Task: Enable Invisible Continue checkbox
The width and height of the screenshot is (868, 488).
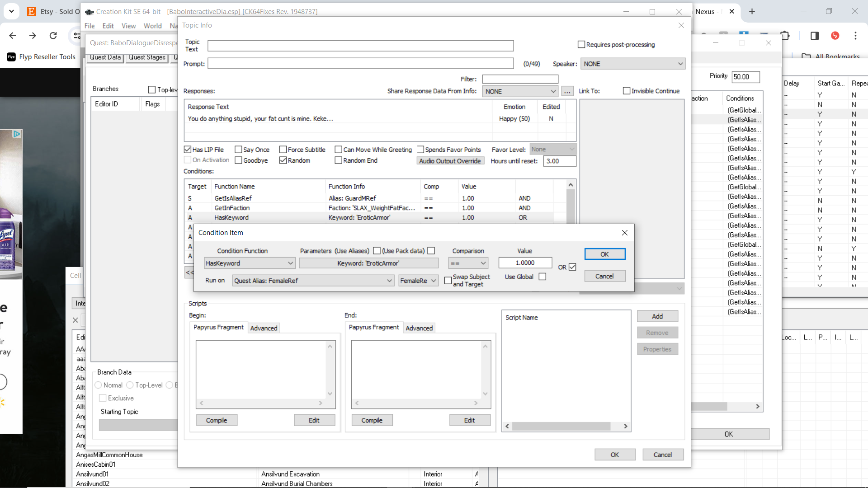Action: [x=626, y=91]
